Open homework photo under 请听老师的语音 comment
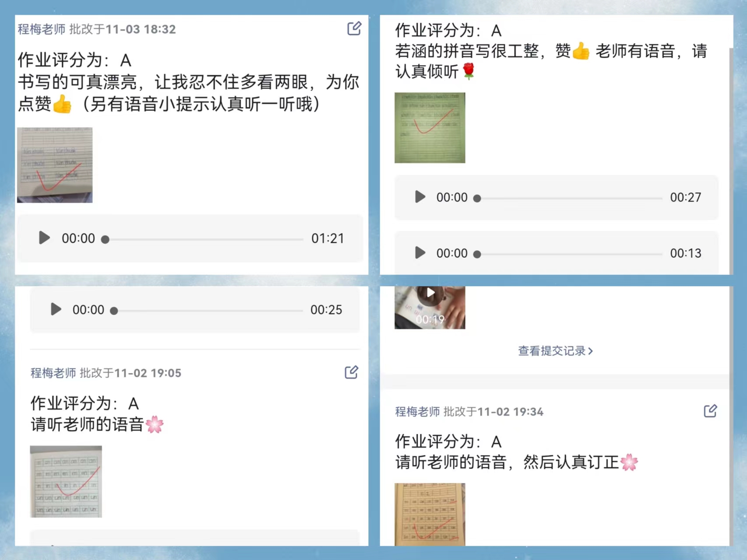 point(66,482)
